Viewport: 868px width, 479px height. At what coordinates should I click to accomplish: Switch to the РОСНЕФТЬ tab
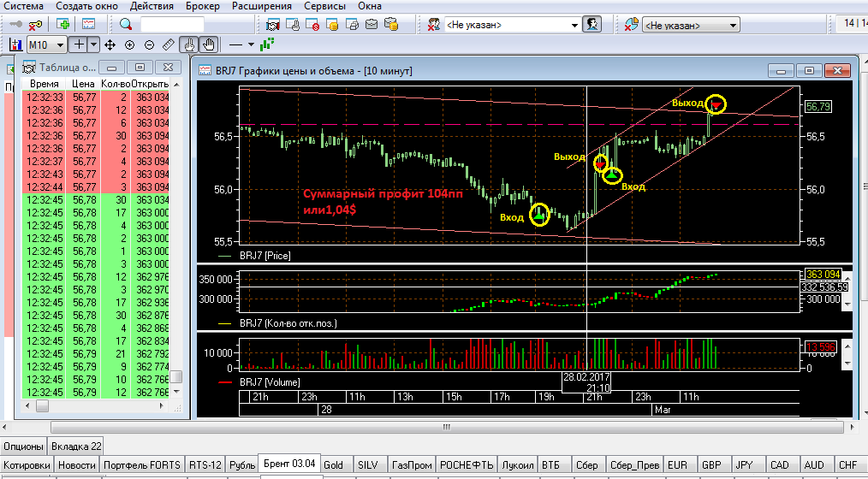[x=467, y=465]
